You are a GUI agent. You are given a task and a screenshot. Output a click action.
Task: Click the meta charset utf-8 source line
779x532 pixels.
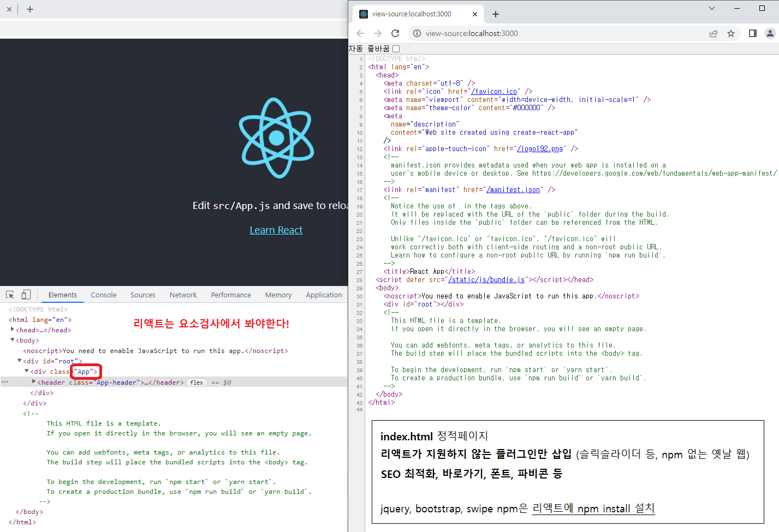pos(429,83)
